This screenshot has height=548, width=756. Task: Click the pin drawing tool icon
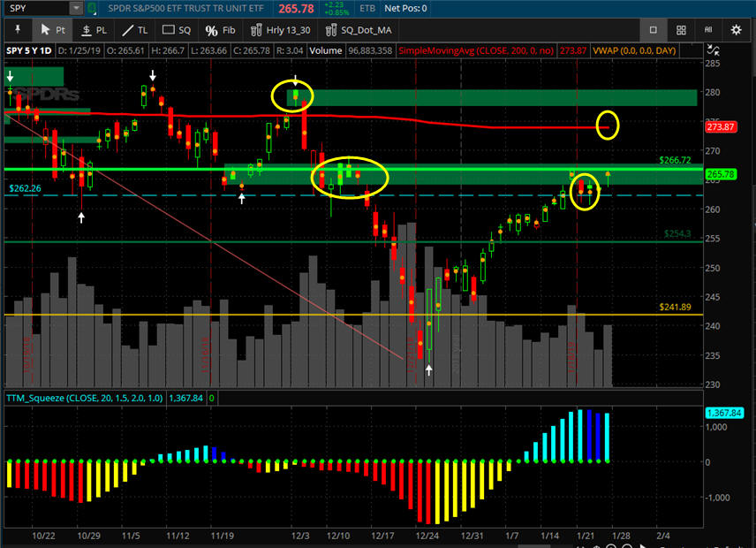tap(17, 29)
